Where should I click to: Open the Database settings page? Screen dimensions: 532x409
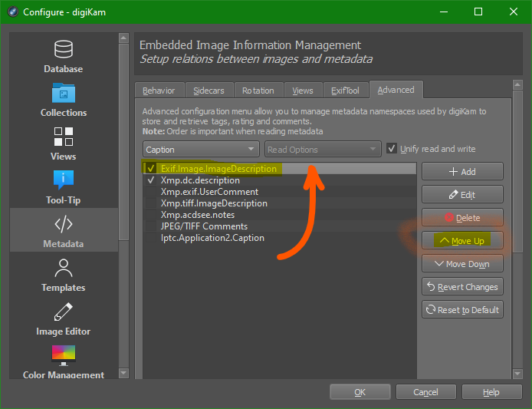point(64,56)
